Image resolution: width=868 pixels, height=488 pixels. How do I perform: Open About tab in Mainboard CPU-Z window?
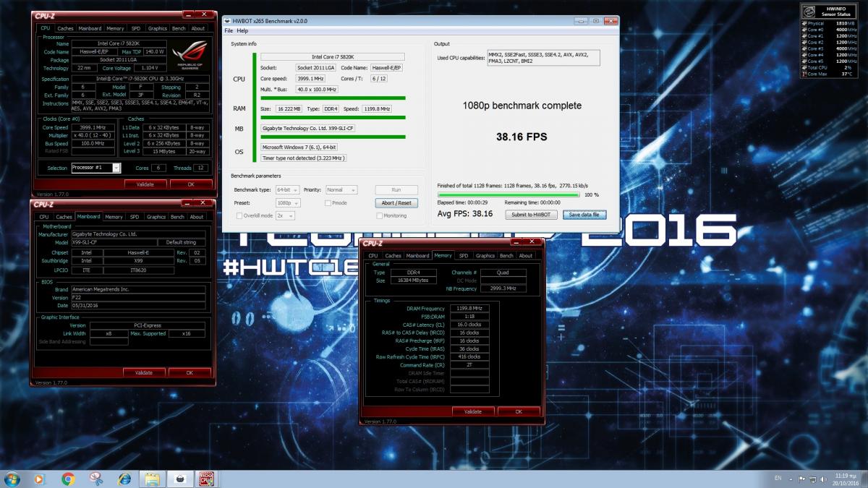pyautogui.click(x=197, y=217)
